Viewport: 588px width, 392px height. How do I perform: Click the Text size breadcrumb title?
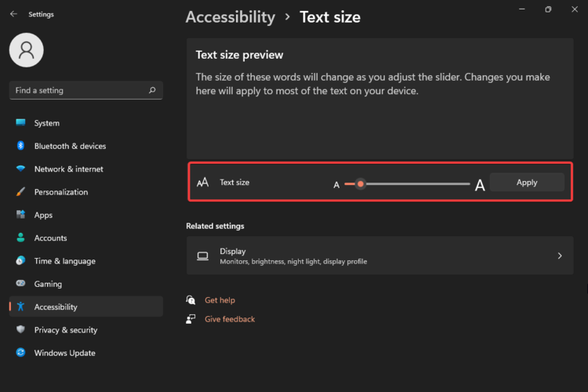click(x=329, y=17)
